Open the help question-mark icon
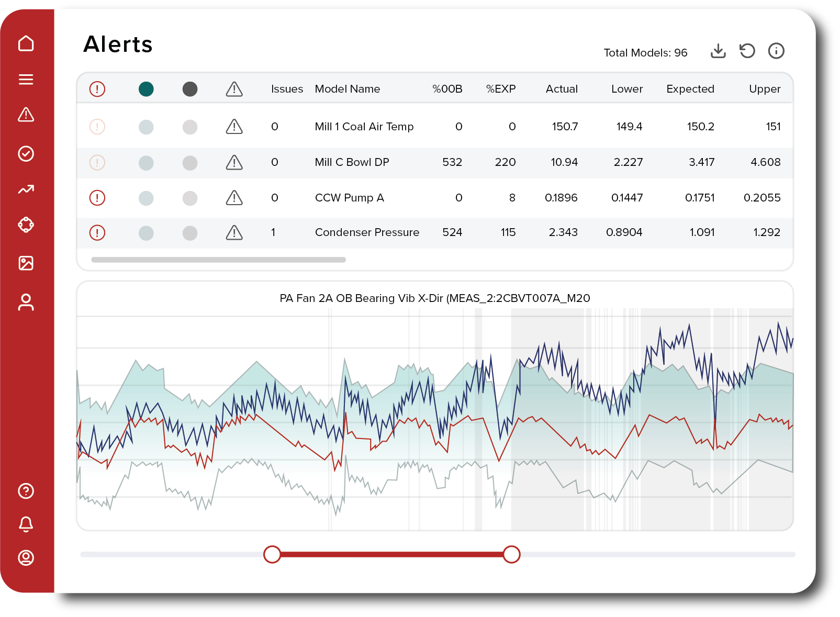The image size is (840, 617). pyautogui.click(x=26, y=491)
